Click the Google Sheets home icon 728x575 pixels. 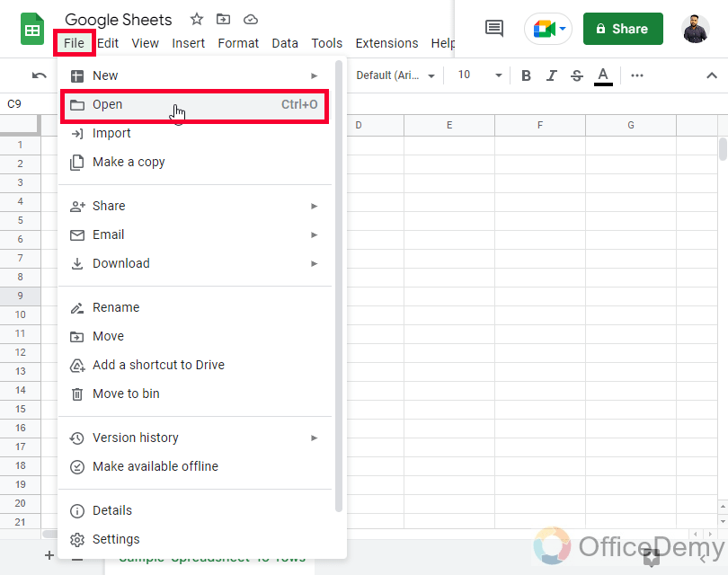[31, 30]
